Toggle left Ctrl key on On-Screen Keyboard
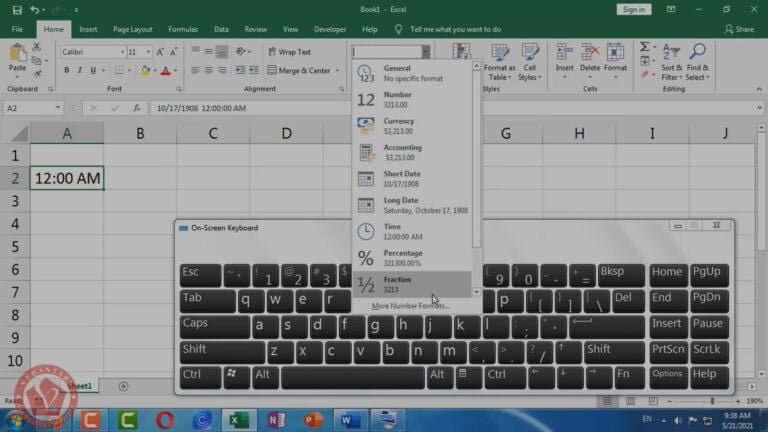The width and height of the screenshot is (768, 432). 200,378
